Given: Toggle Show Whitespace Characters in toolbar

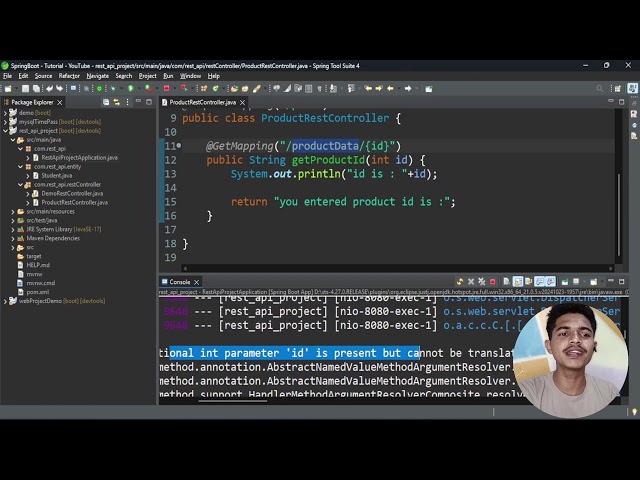Looking at the screenshot, I should [319, 89].
